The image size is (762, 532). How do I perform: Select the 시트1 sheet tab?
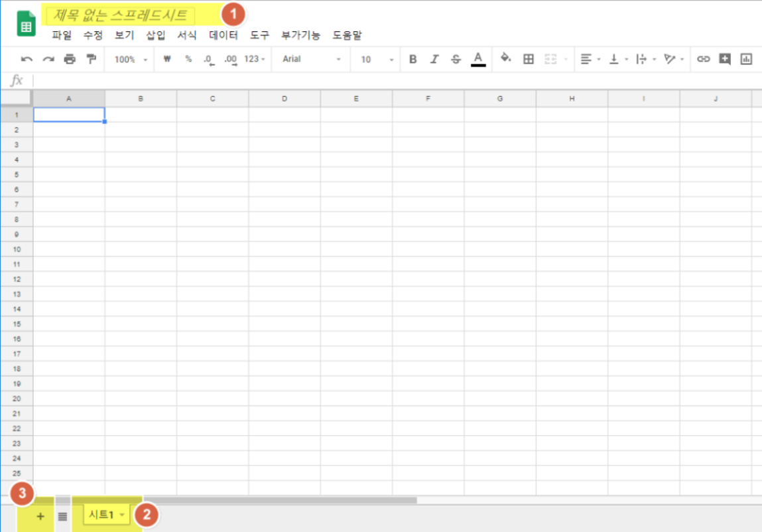click(101, 515)
